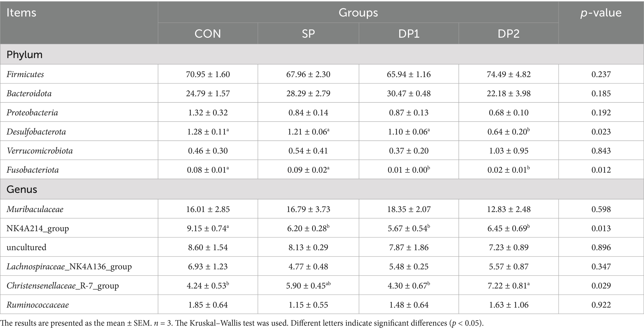Select Verrucomicrobiota DP2 value 1.03 ± 0.95
Viewport: 644px width, 330px height.
point(509,151)
